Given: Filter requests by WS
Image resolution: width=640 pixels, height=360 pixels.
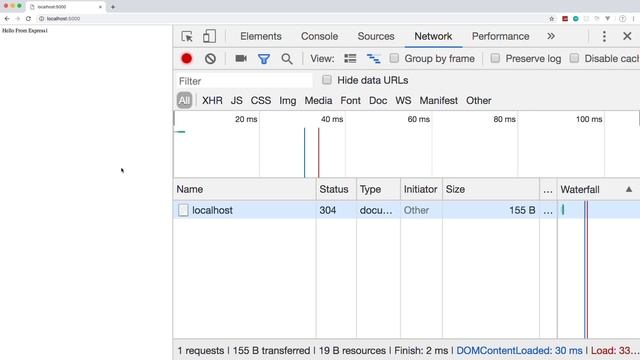Looking at the screenshot, I should coord(403,100).
